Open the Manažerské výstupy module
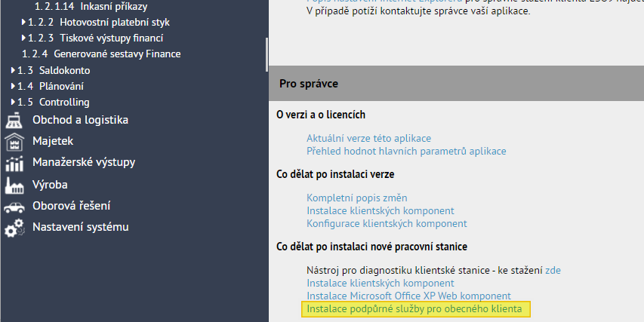644x322 pixels. [x=84, y=162]
